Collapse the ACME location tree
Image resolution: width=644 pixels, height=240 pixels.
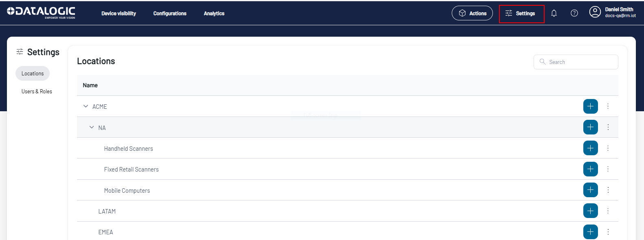click(x=86, y=106)
